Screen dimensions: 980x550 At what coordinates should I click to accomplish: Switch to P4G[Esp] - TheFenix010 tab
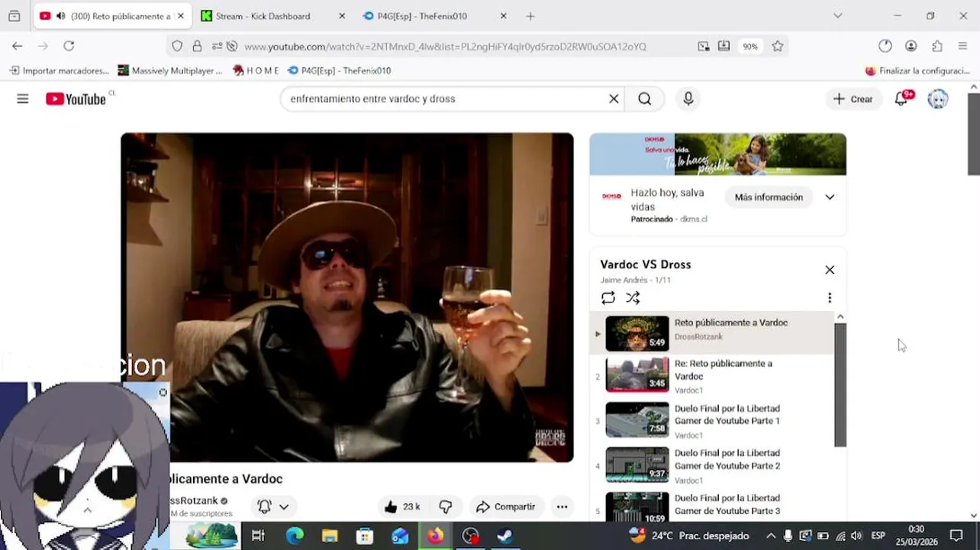pyautogui.click(x=433, y=16)
